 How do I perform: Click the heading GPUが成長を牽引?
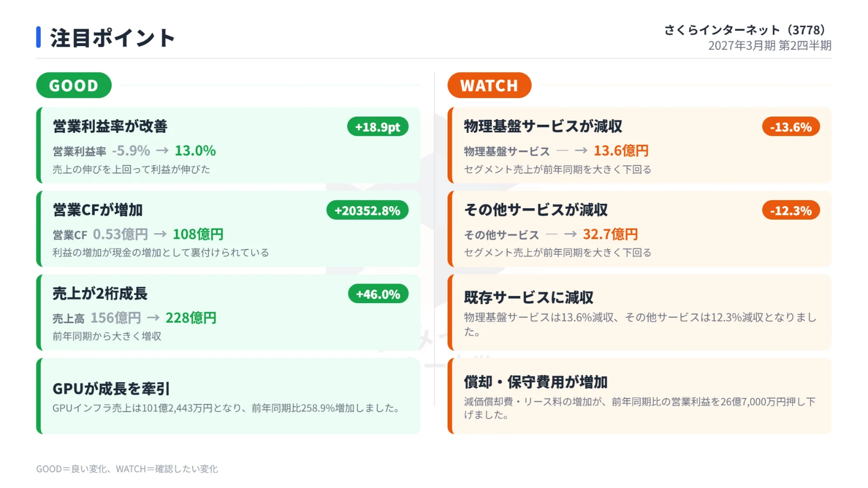pos(111,389)
